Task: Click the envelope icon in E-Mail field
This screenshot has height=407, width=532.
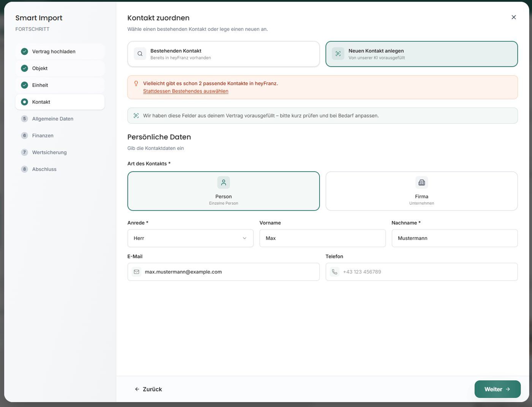Action: (136, 272)
